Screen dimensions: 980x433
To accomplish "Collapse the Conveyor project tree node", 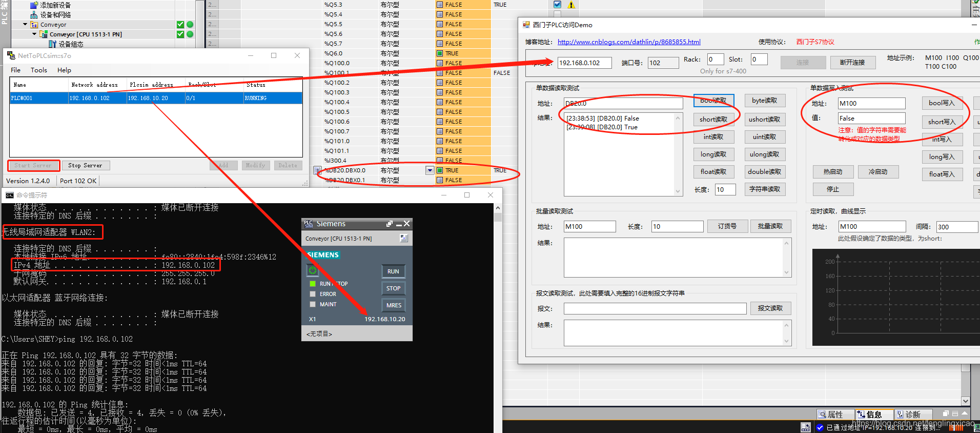I will 25,24.
